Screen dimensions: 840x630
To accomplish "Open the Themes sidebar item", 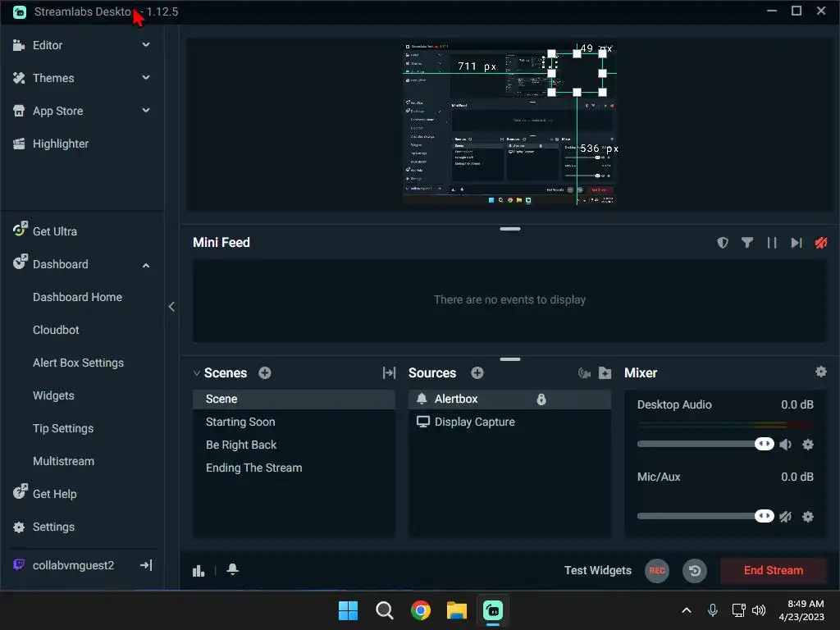I will [x=53, y=78].
